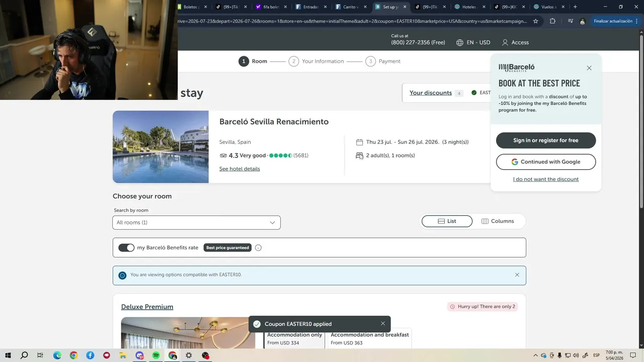Viewport: 644px width, 362px height.
Task: Open the volume control in system tray
Action: tap(576, 355)
